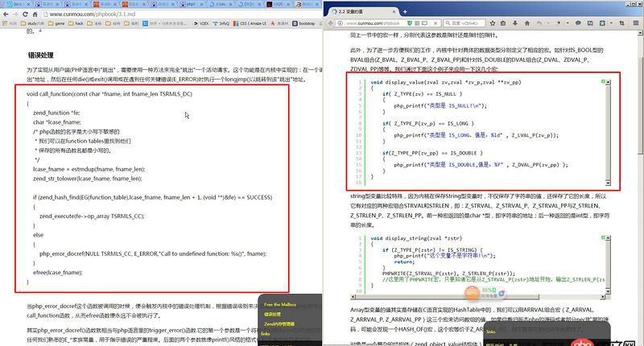The height and width of the screenshot is (346, 644).
Task: Focus the Firefox search box
Action: pos(465,23)
